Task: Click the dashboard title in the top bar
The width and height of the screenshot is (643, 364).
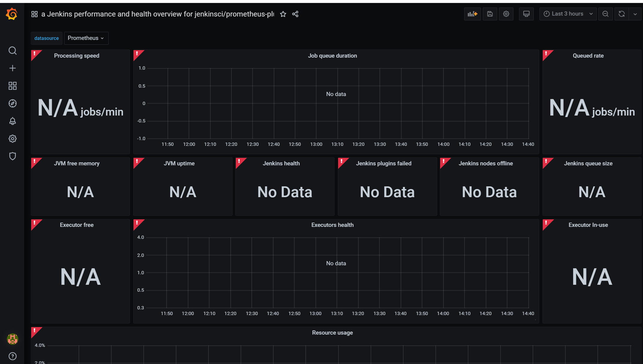Action: coord(158,14)
